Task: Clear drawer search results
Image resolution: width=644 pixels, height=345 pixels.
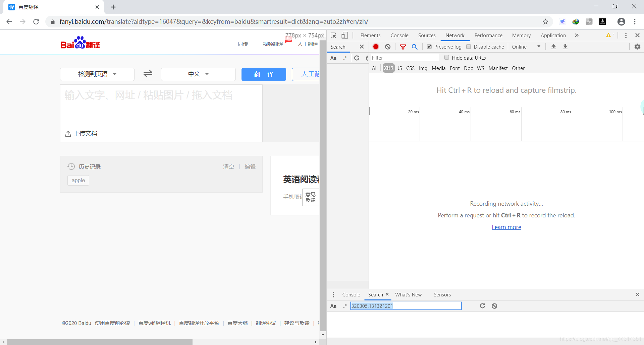Action: tap(494, 306)
